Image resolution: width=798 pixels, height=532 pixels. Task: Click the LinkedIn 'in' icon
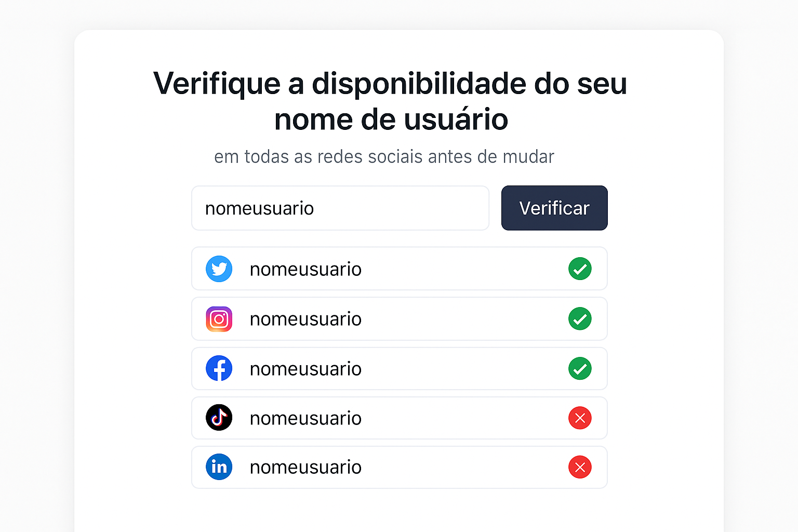pyautogui.click(x=219, y=467)
